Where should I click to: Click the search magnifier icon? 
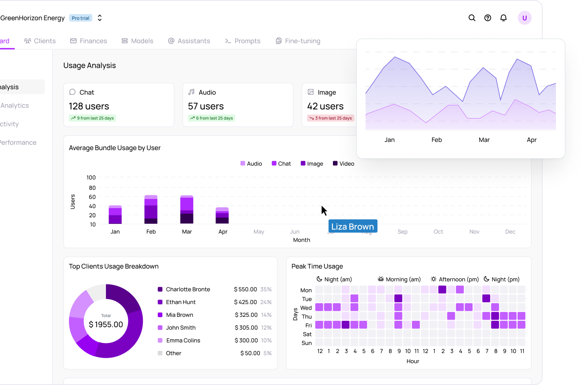tap(472, 18)
